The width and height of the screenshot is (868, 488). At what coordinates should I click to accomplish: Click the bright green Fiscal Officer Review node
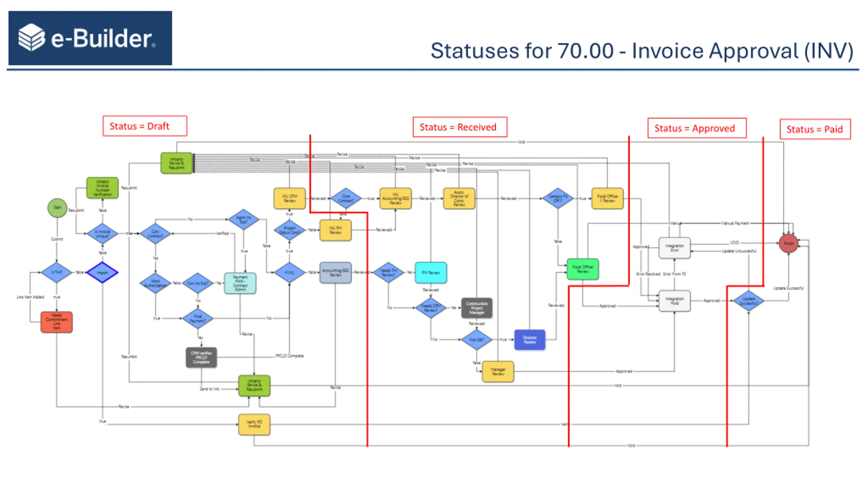583,269
